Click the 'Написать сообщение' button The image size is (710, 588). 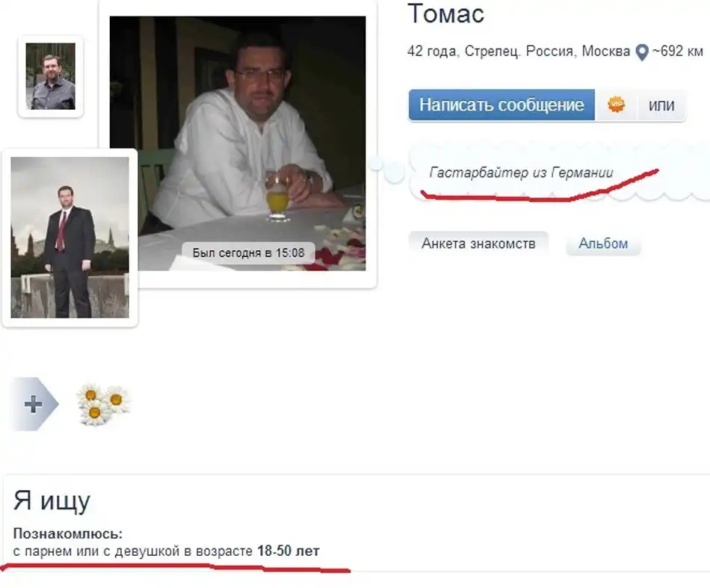coord(501,105)
